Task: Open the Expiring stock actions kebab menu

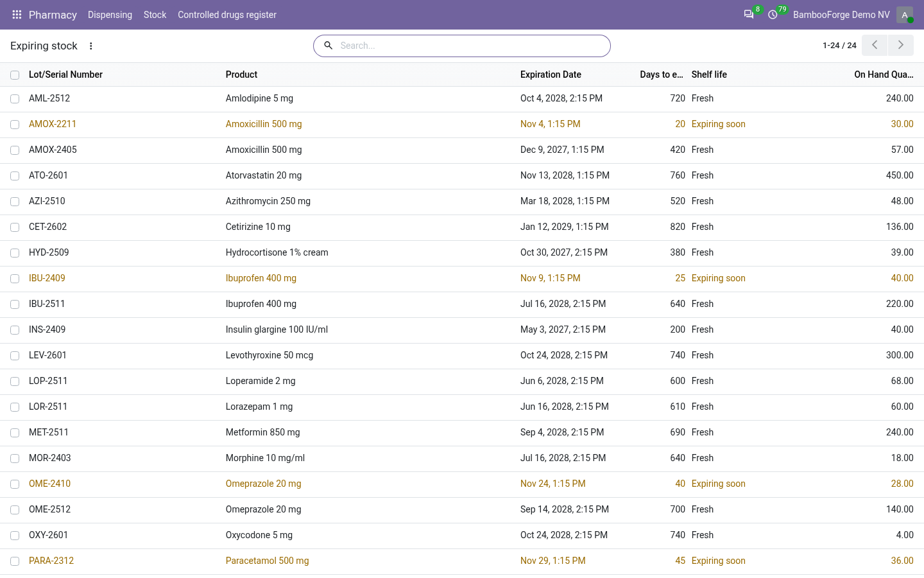Action: [91, 46]
